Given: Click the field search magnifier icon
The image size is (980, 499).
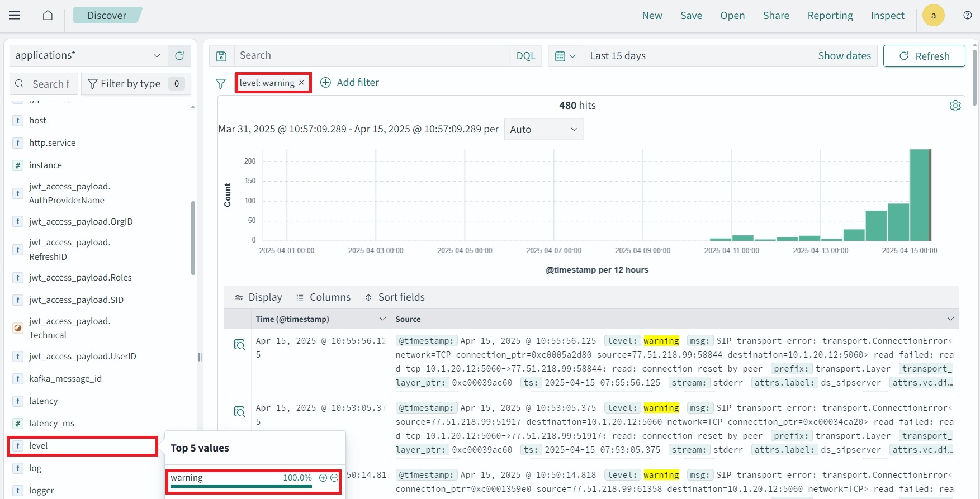Looking at the screenshot, I should 20,84.
